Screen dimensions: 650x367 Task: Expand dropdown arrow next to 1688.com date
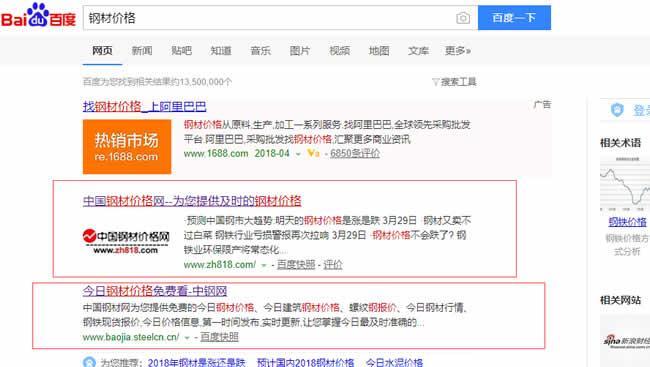tap(298, 154)
